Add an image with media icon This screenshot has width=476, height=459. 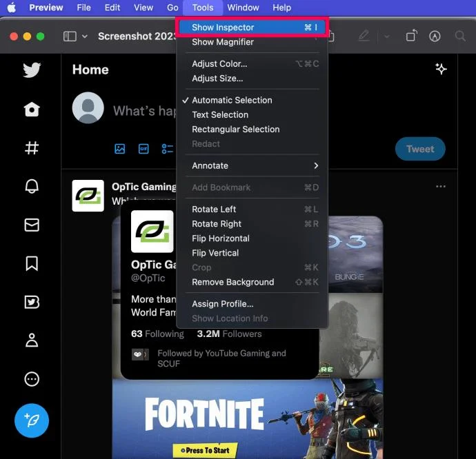click(x=120, y=149)
